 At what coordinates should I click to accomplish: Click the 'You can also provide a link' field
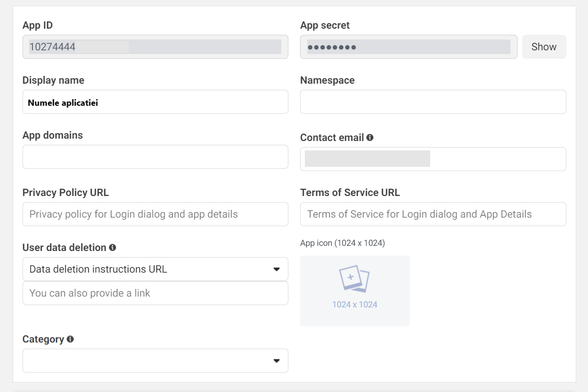pos(155,293)
